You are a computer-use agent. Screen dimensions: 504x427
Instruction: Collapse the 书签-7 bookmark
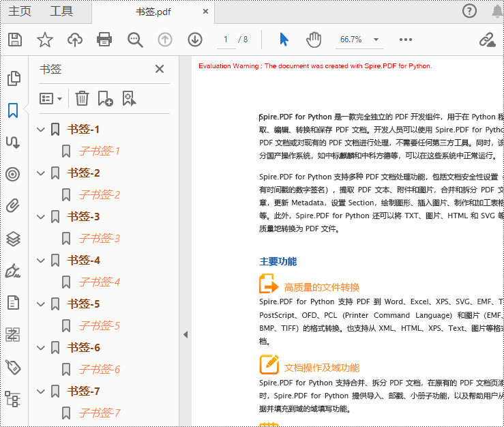click(40, 392)
